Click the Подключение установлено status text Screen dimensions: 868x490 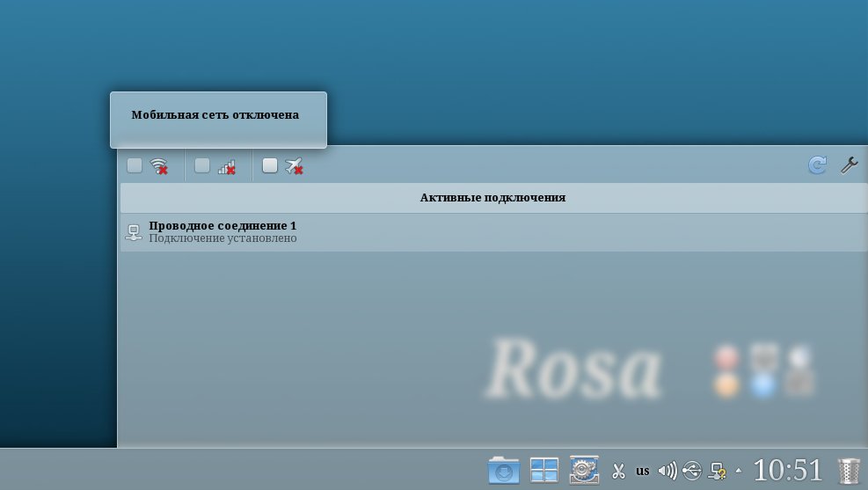[x=222, y=238]
